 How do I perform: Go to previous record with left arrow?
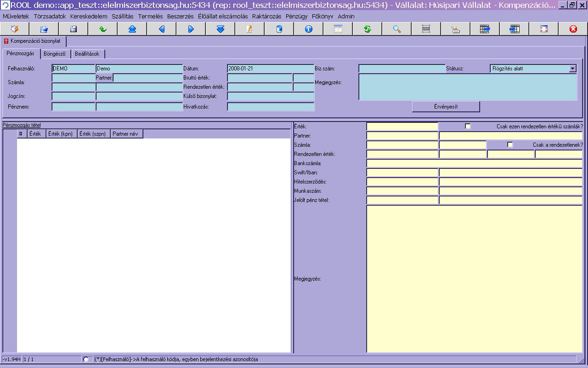coord(162,29)
